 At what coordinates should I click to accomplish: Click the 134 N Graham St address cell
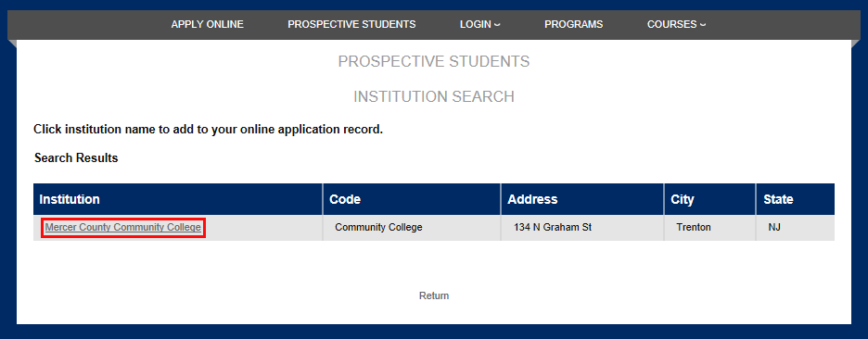coord(582,228)
